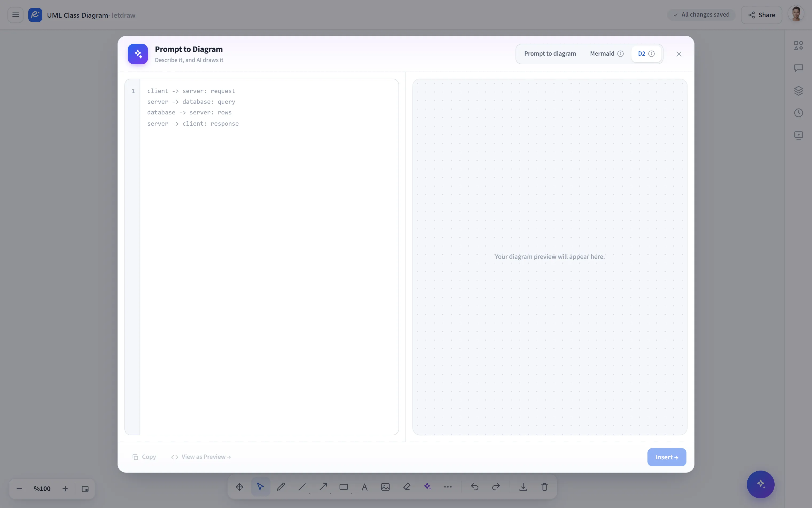This screenshot has height=508, width=812.
Task: Click the letdraw logo icon
Action: pyautogui.click(x=35, y=15)
